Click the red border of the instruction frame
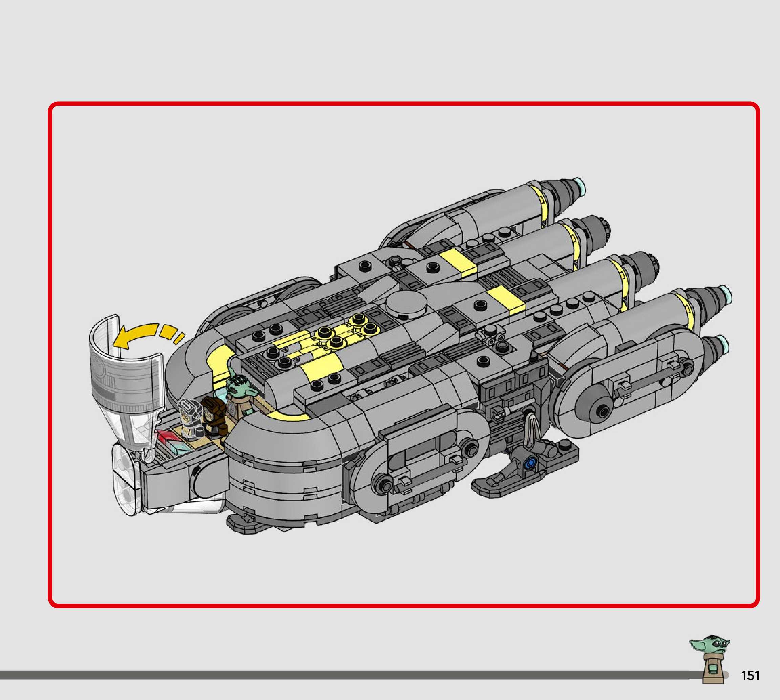Viewport: 780px width, 700px height. 404,104
